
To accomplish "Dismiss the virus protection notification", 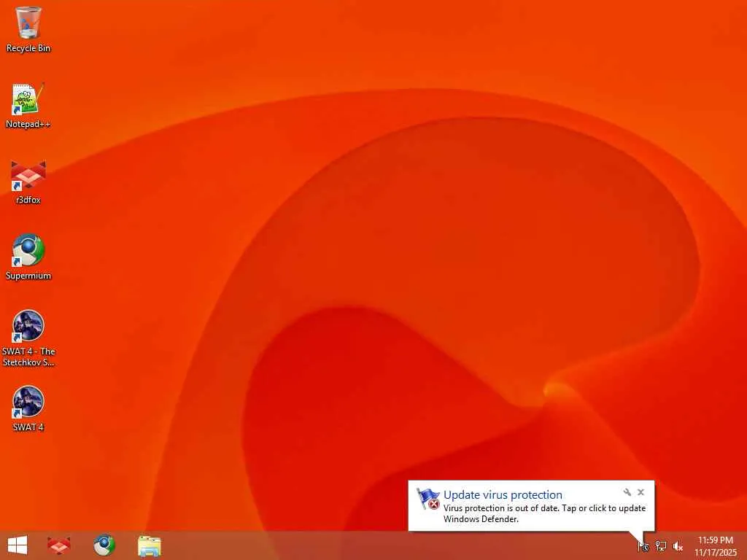I will pyautogui.click(x=640, y=492).
